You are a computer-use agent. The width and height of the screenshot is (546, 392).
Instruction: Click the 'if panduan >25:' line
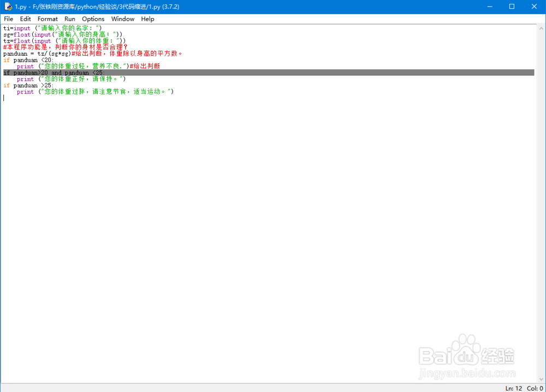[28, 85]
